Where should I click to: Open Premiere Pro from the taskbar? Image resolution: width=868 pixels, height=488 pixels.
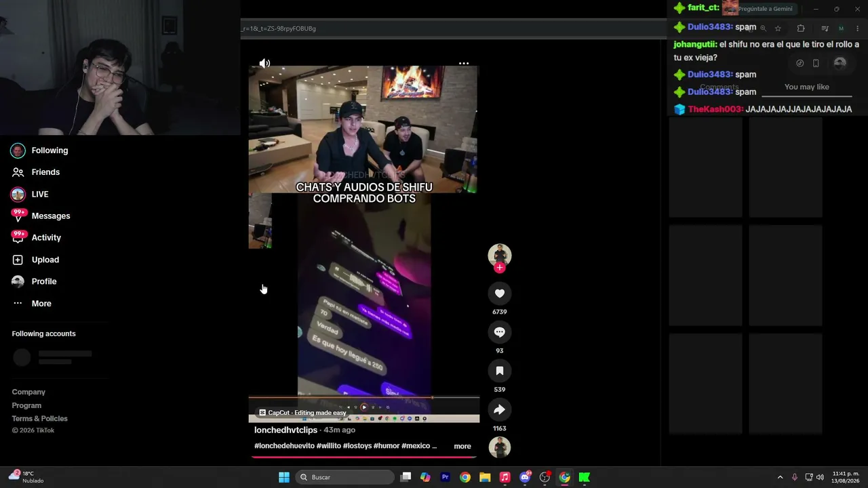[445, 477]
